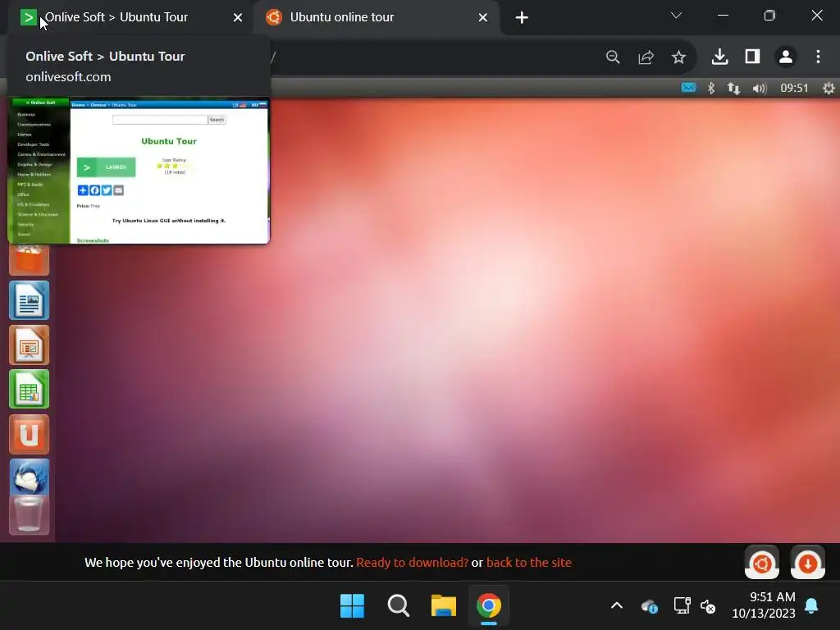Close the Ubuntu online tour tab
Viewport: 840px width, 630px height.
tap(482, 18)
